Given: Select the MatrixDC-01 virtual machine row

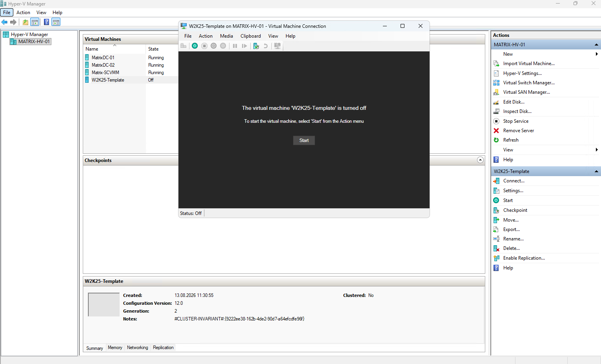Looking at the screenshot, I should tap(131, 58).
